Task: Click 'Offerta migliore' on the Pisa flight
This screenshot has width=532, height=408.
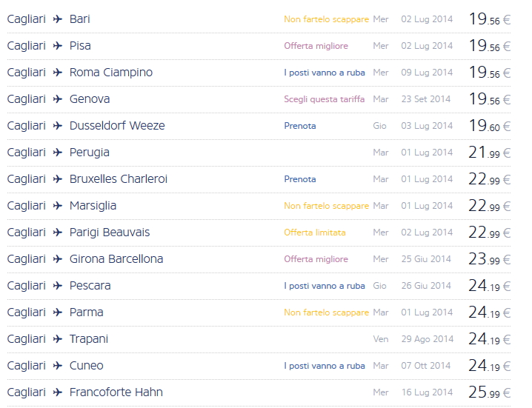Action: coord(316,46)
